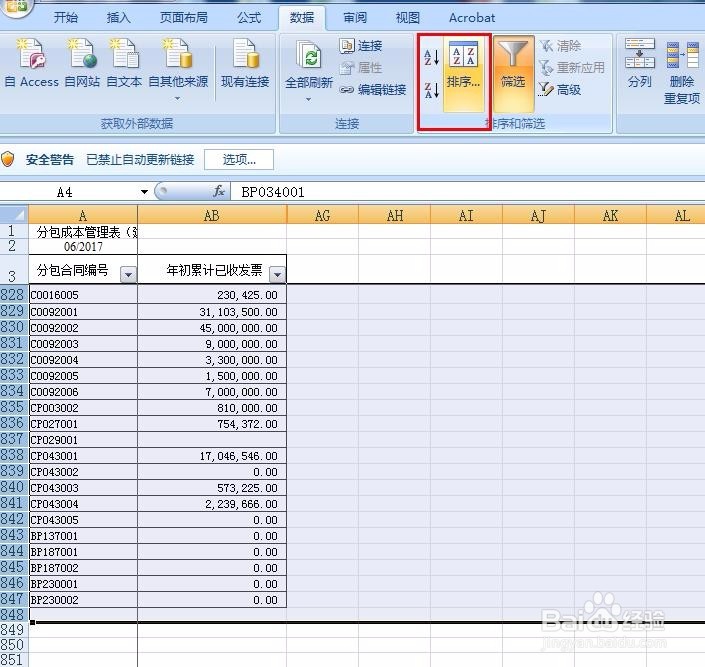This screenshot has width=705, height=667.
Task: Expand the Name Box dropdown
Action: point(144,192)
